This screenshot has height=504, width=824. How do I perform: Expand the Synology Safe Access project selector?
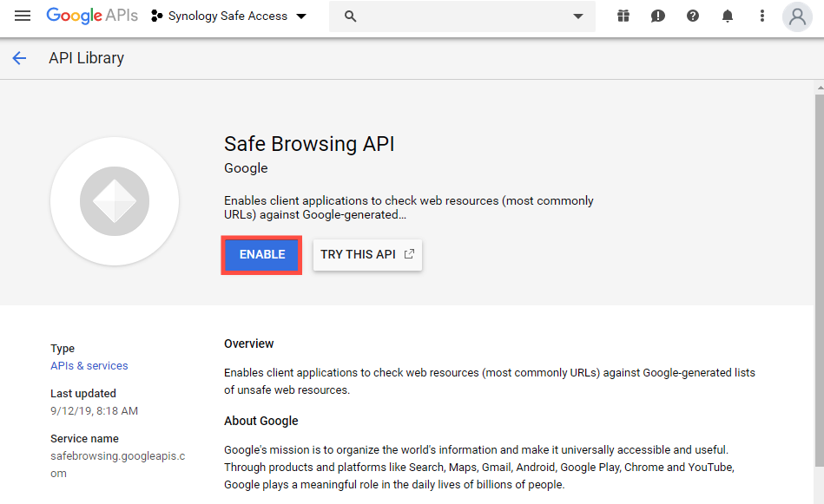pyautogui.click(x=228, y=16)
